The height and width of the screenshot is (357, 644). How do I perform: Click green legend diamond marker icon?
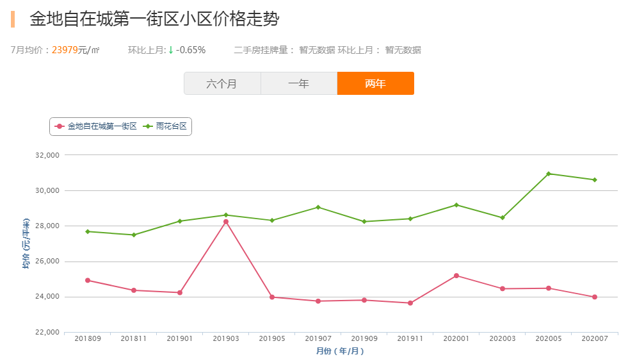[147, 126]
